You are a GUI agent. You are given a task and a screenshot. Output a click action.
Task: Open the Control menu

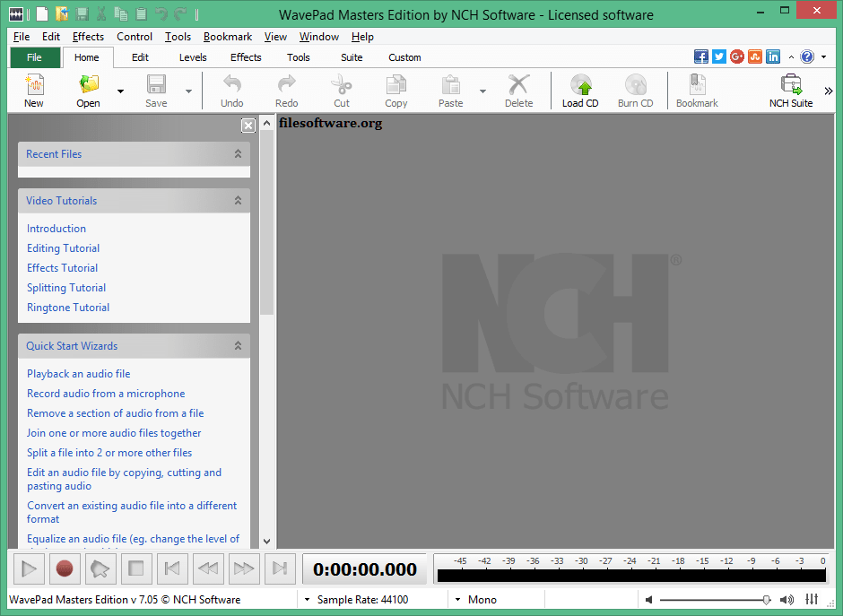135,37
